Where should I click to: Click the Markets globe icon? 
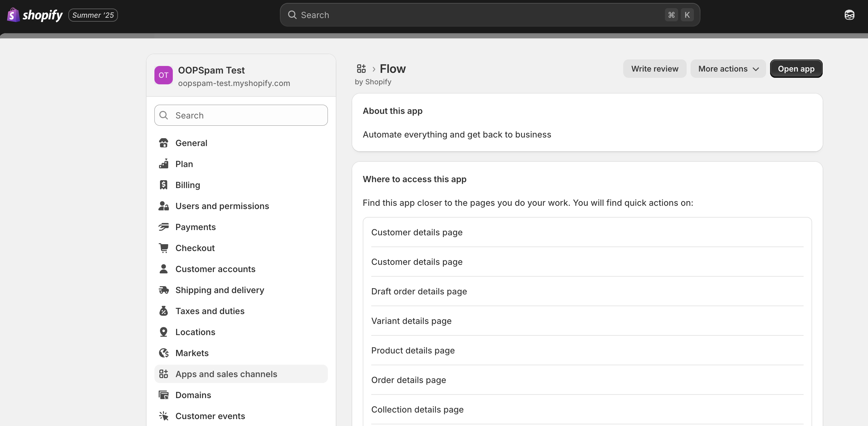(163, 353)
